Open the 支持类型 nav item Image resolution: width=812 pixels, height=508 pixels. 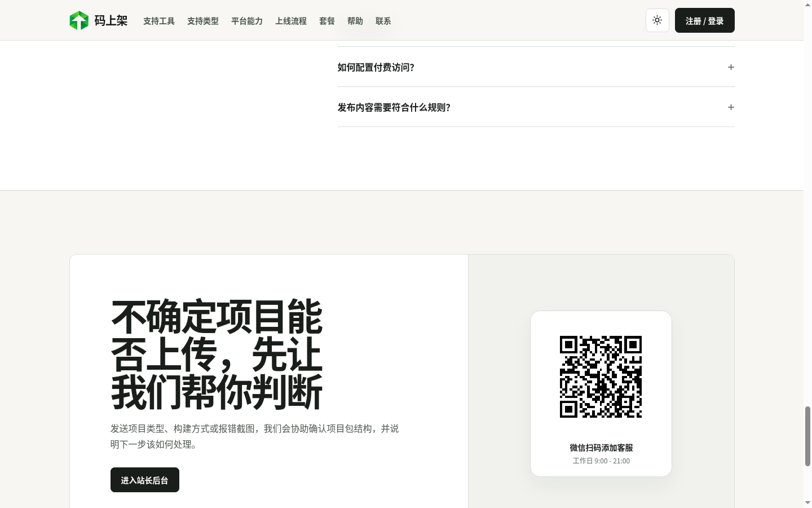coord(203,21)
